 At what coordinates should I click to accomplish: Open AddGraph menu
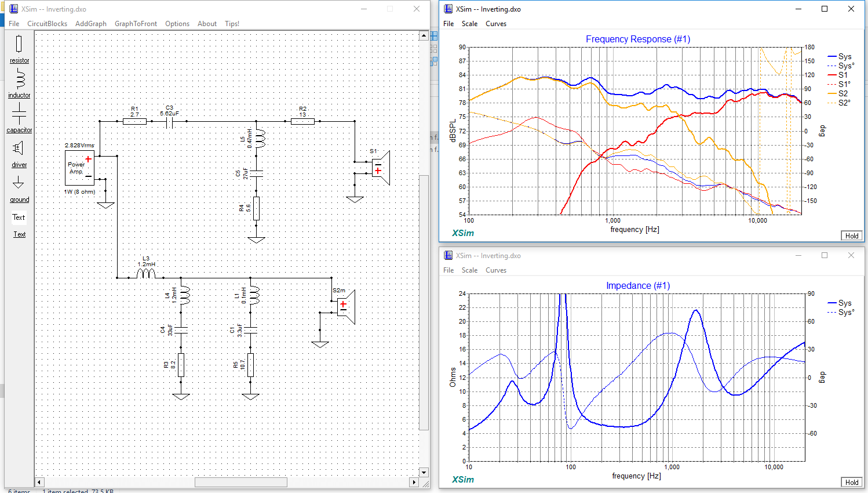pyautogui.click(x=91, y=24)
